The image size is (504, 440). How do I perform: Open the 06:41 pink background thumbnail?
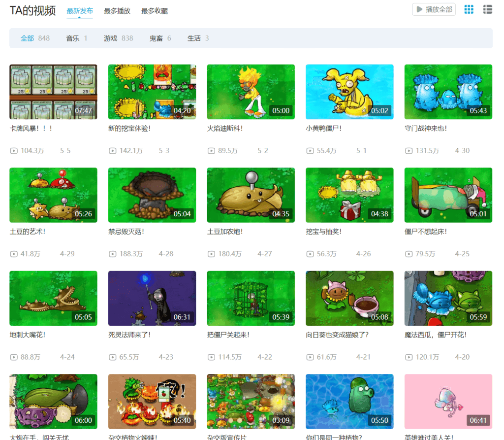(448, 402)
